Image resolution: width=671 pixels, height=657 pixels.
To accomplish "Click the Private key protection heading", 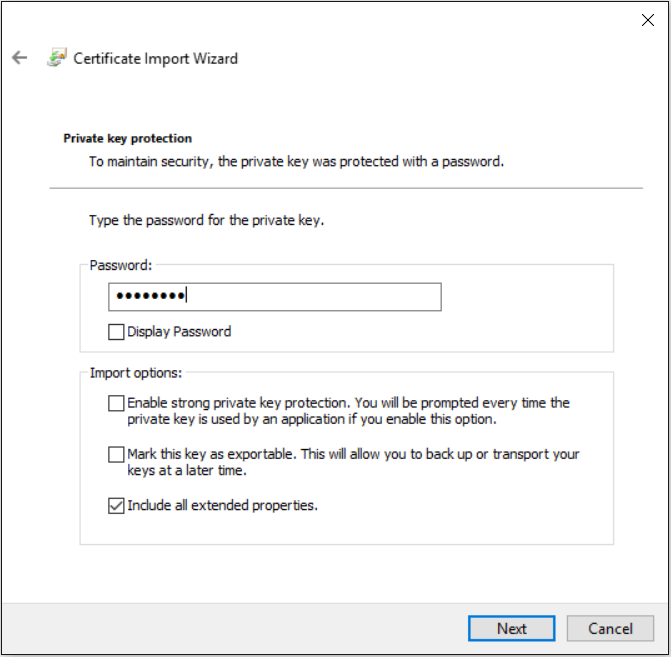I will click(x=128, y=139).
